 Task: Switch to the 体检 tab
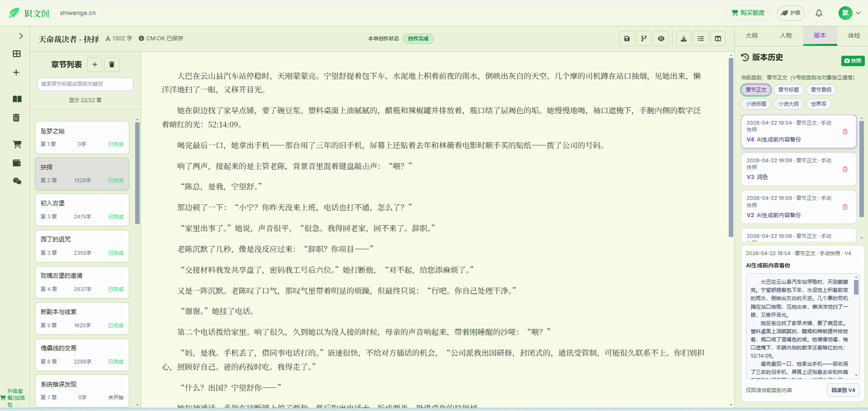click(x=853, y=35)
